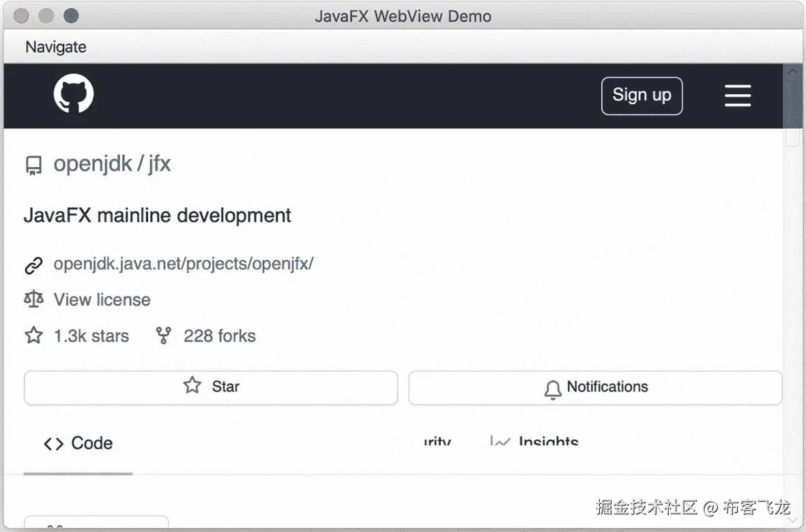The image size is (806, 532).
Task: Star the repository with the Star button
Action: tap(211, 387)
